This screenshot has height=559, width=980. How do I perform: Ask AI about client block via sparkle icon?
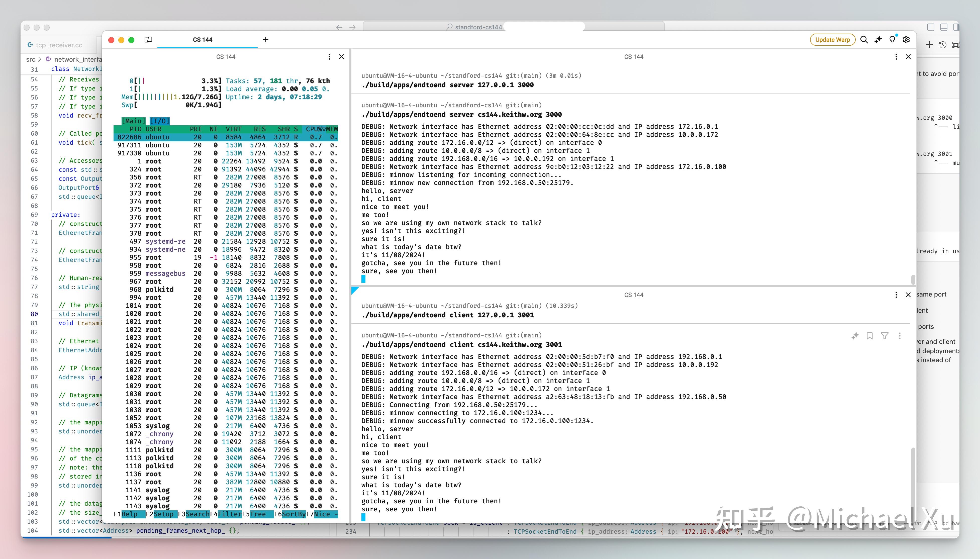point(855,336)
